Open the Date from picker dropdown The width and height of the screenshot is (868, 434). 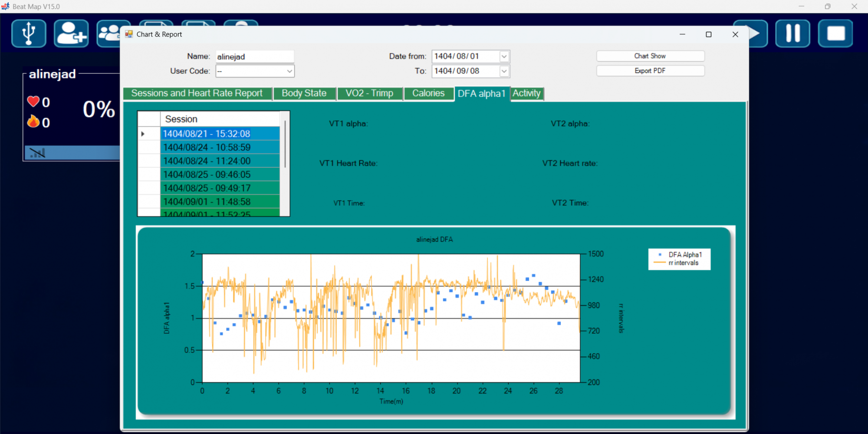(x=504, y=56)
